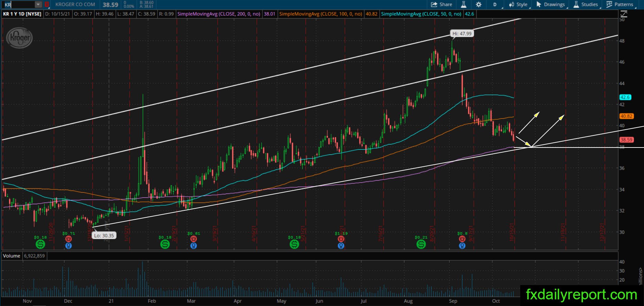644x306 pixels.
Task: Click the Lo: 30.35 price bubble
Action: [x=104, y=236]
